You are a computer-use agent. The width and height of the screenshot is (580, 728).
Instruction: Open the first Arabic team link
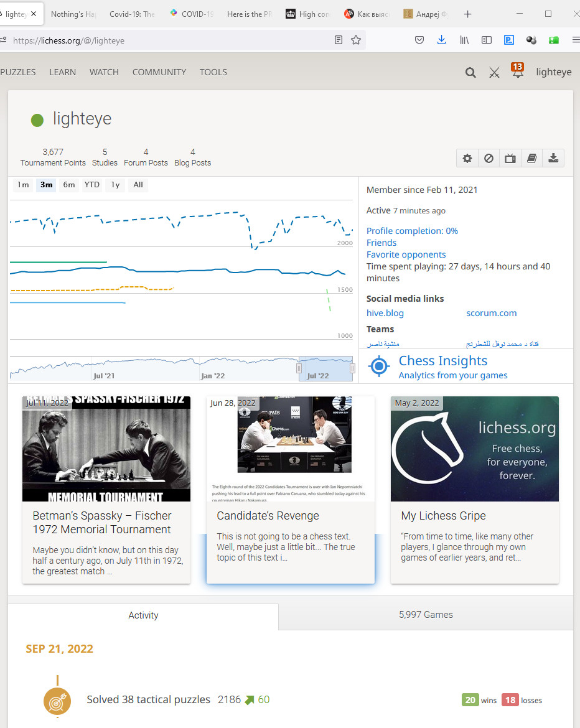tap(383, 343)
